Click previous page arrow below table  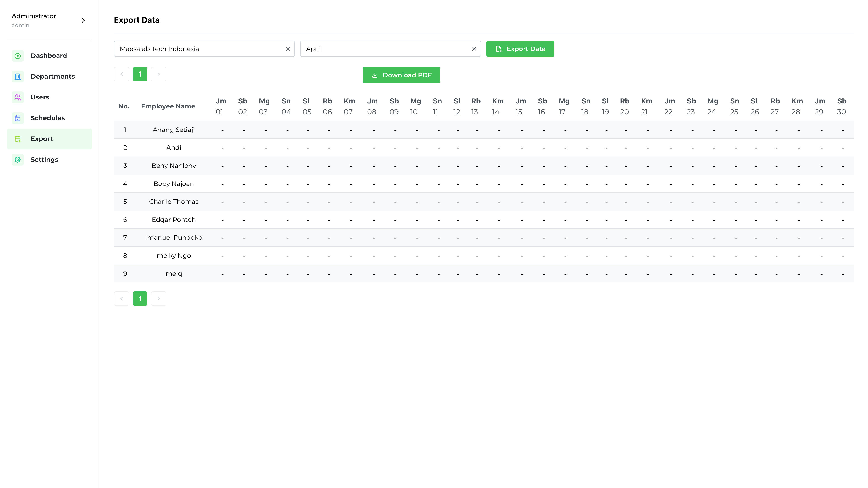[x=121, y=299]
